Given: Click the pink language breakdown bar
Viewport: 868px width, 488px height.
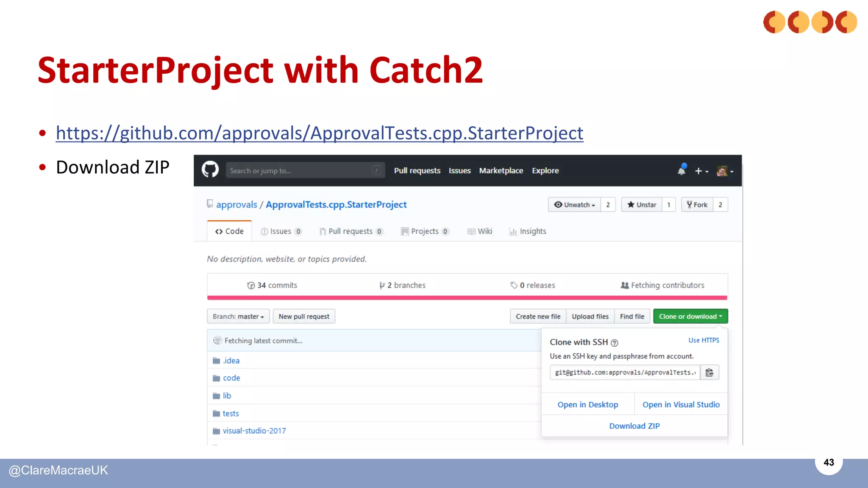Looking at the screenshot, I should pyautogui.click(x=467, y=298).
